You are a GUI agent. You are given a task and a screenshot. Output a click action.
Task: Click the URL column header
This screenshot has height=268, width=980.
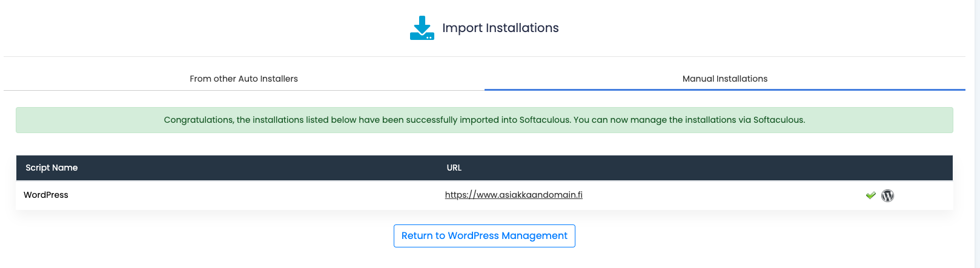[x=454, y=168]
